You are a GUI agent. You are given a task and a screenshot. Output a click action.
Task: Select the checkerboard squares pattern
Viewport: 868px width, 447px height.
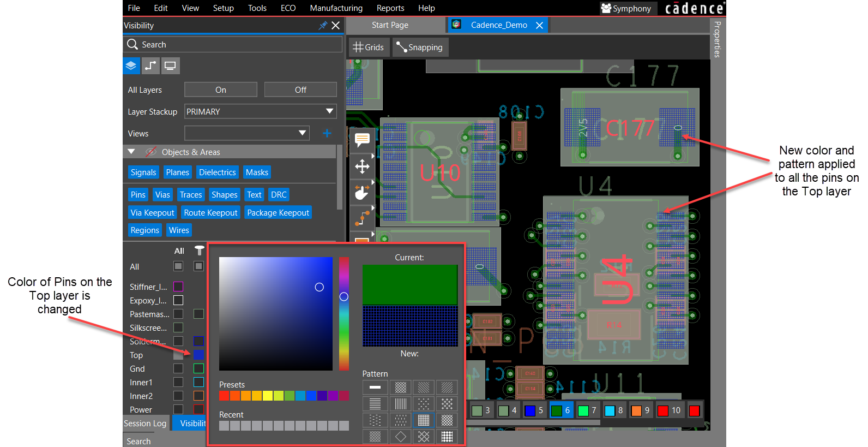[x=447, y=436]
